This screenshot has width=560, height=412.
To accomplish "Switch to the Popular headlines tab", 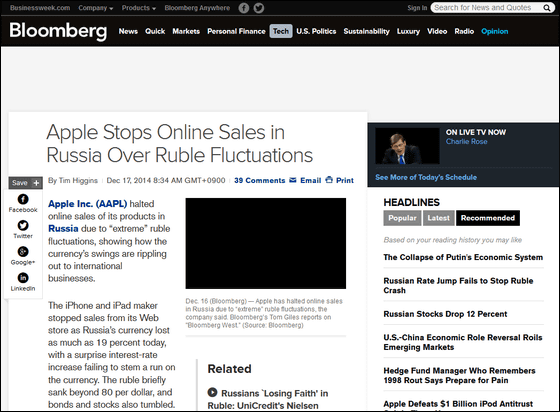I will (x=402, y=218).
